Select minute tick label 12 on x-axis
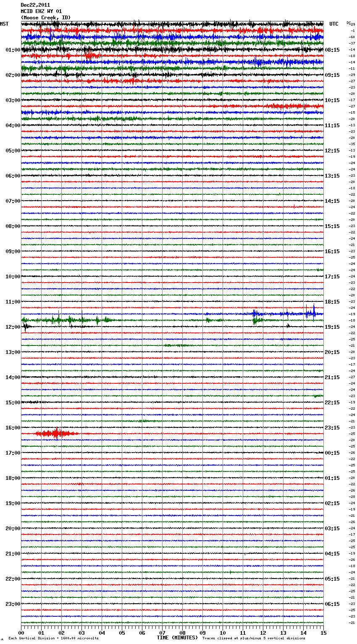 click(263, 633)
